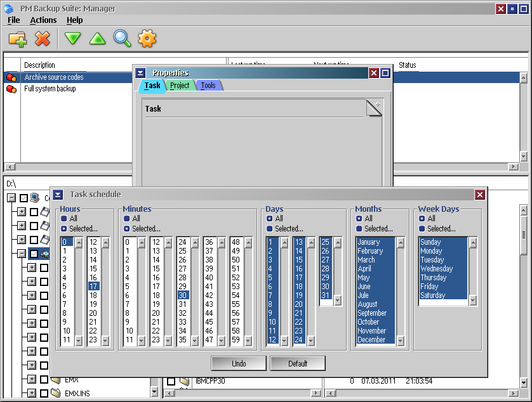The height and width of the screenshot is (402, 532).
Task: Click the Undo button
Action: click(x=239, y=364)
